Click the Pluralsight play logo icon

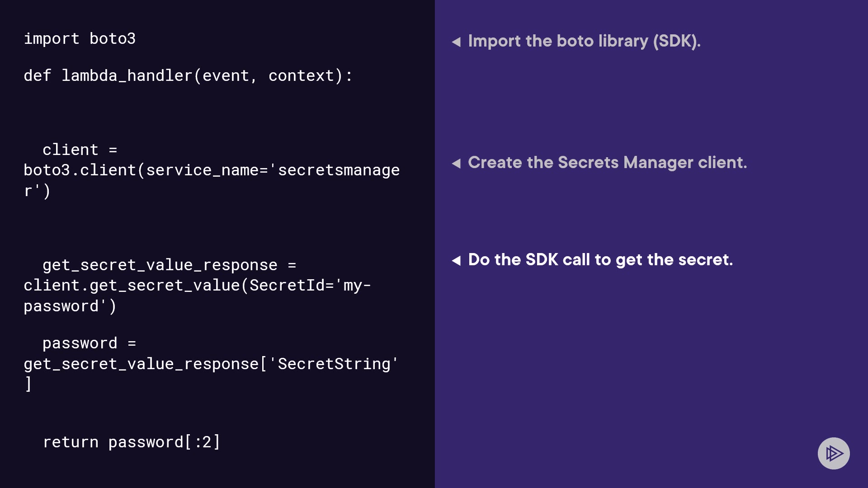tap(834, 453)
